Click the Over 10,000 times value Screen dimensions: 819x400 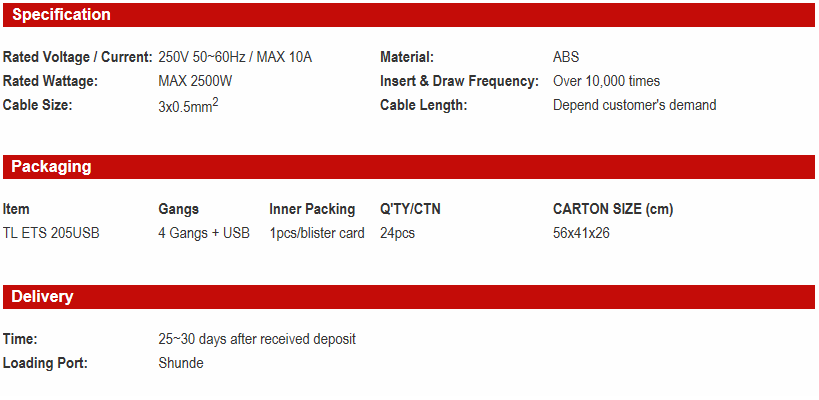tap(606, 81)
